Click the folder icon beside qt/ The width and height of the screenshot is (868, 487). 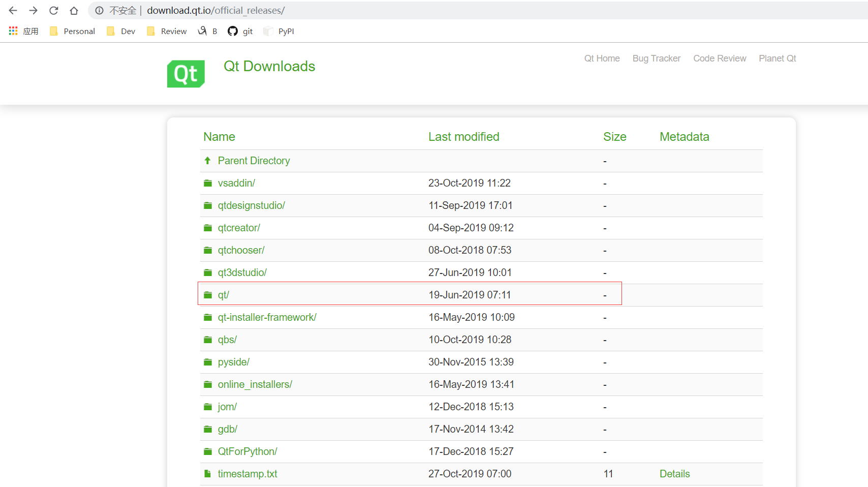click(207, 294)
